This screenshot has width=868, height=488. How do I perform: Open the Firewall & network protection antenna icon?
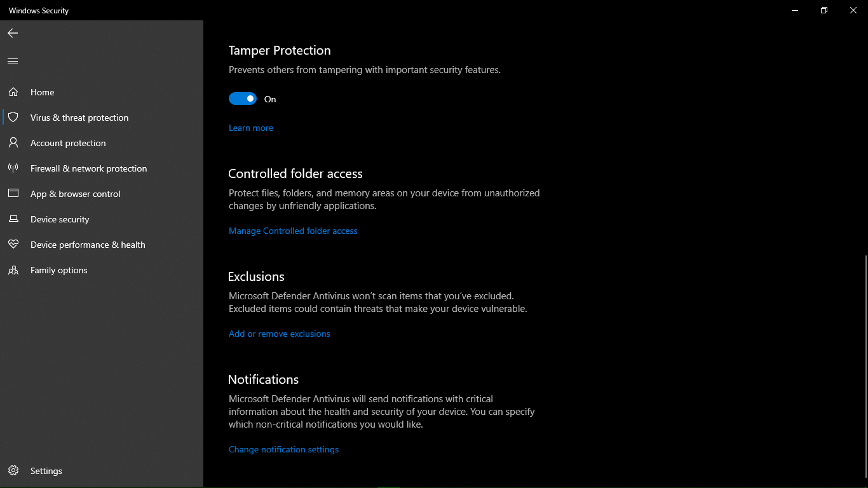coord(13,168)
